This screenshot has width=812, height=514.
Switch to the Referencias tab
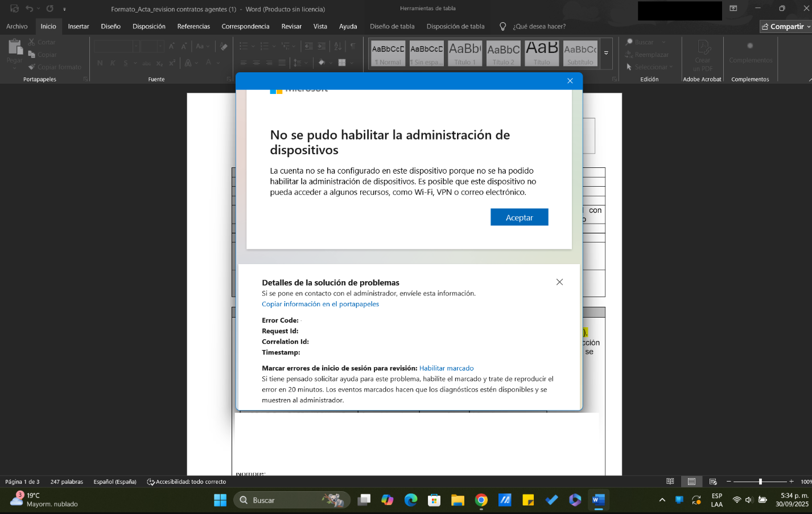[193, 26]
